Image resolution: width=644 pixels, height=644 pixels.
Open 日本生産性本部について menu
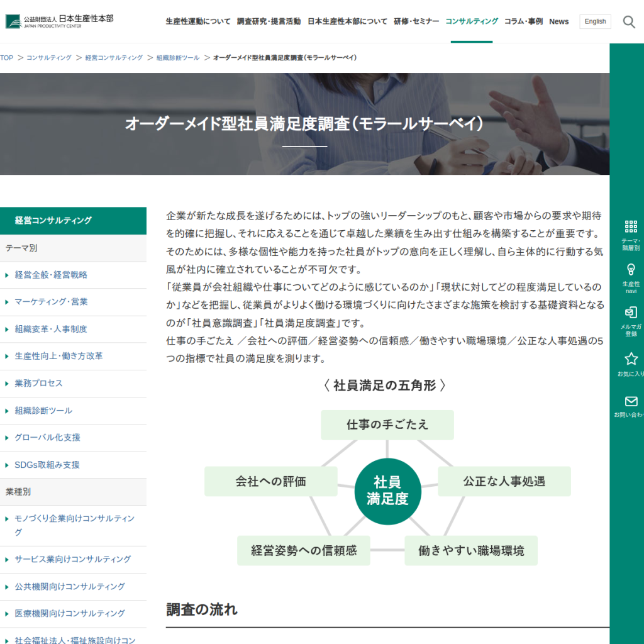[347, 21]
